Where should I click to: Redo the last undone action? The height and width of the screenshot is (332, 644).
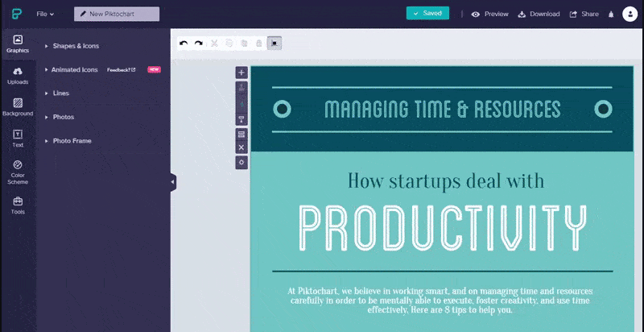coord(199,44)
